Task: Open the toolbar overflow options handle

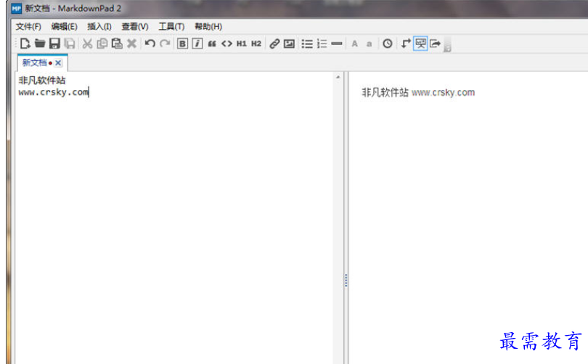Action: [447, 45]
